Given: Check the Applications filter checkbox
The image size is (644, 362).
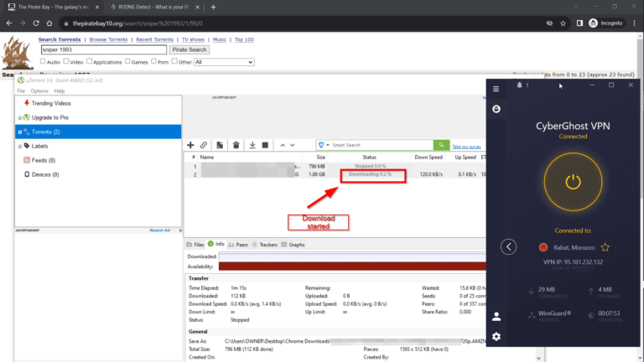Looking at the screenshot, I should tap(88, 61).
